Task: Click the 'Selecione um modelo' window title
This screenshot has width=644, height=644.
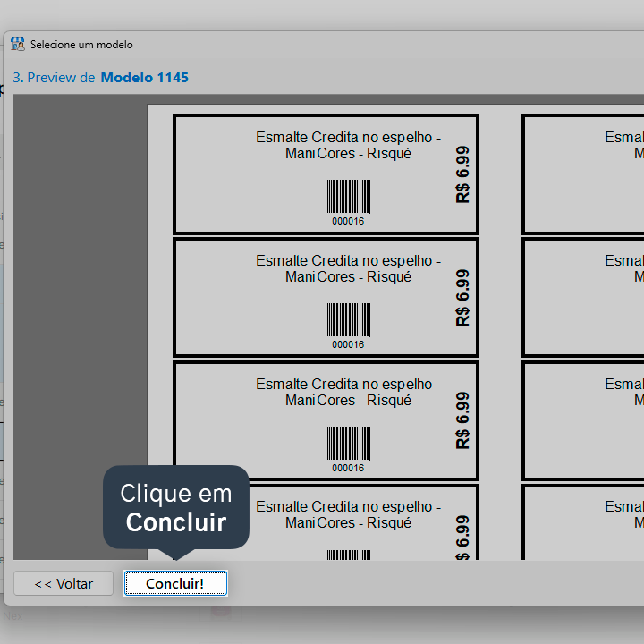Action: (x=81, y=45)
